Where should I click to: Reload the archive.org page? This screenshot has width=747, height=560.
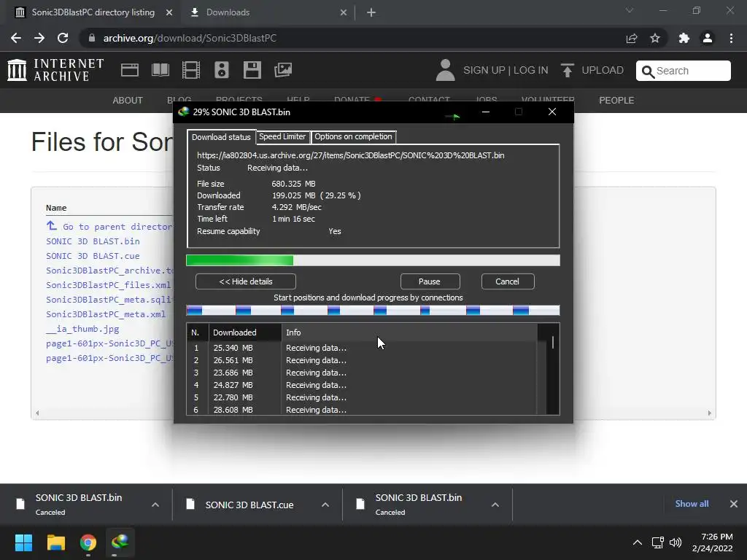(x=63, y=38)
